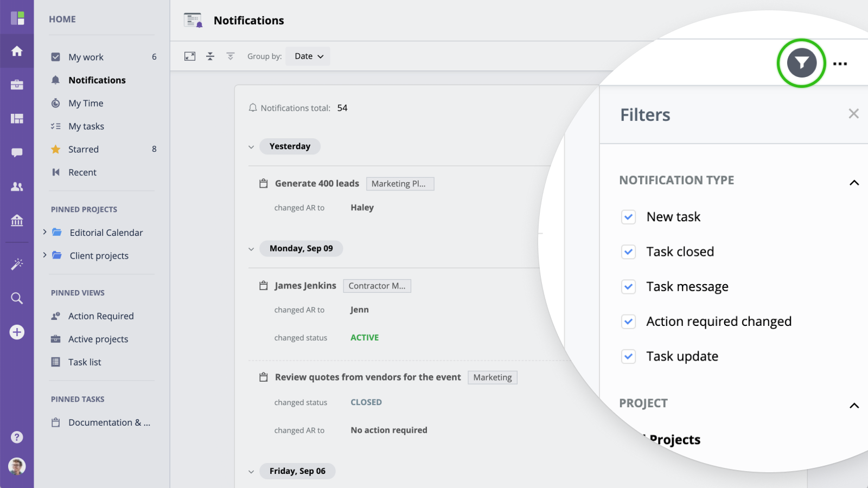Open the Filters funnel button

click(802, 63)
